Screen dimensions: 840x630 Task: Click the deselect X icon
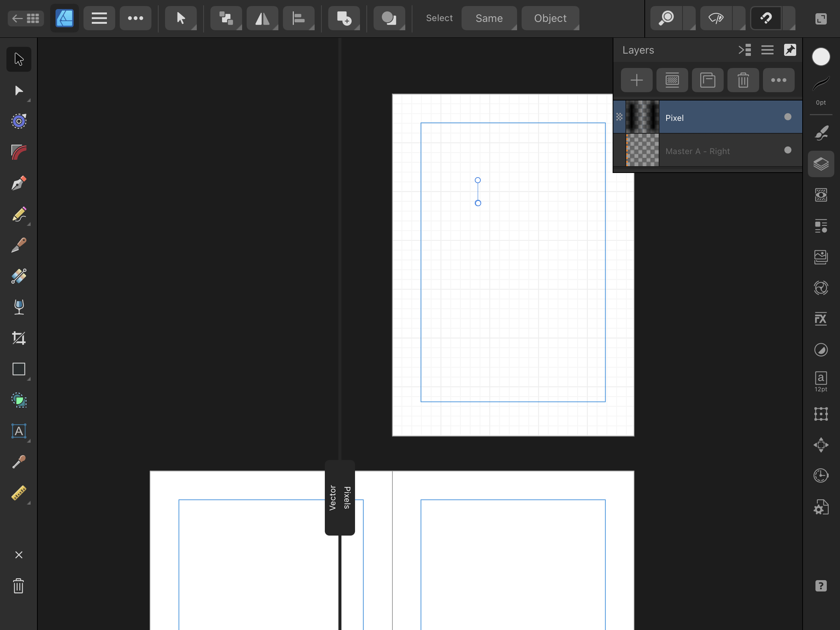click(19, 555)
